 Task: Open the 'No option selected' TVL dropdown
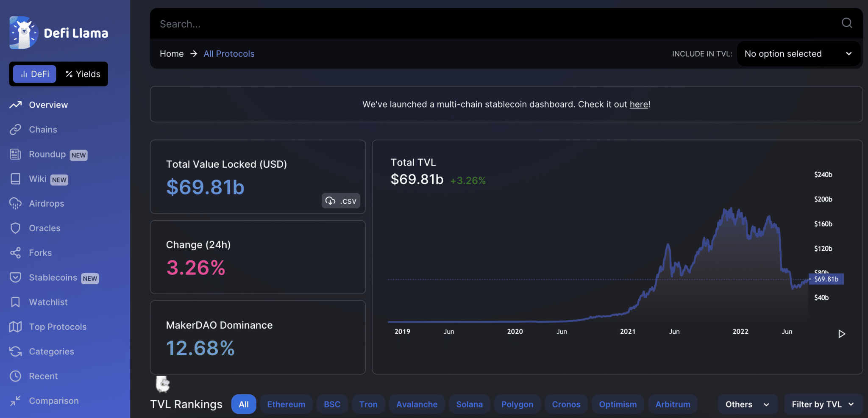pyautogui.click(x=798, y=53)
